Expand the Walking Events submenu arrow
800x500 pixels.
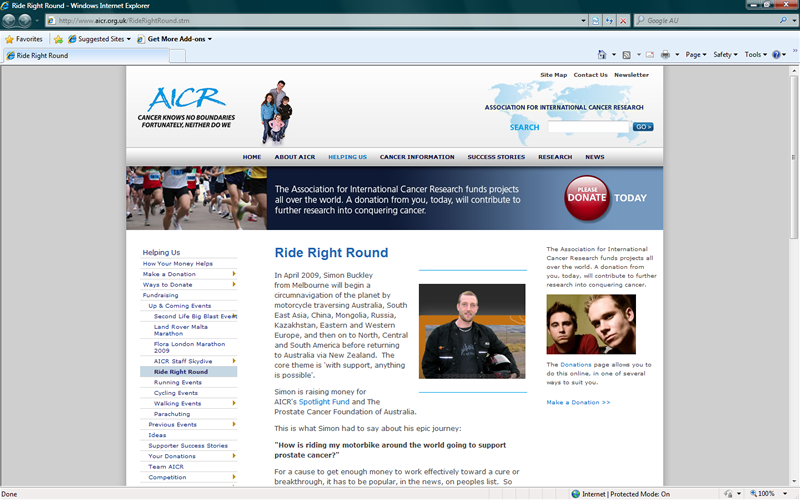pyautogui.click(x=234, y=403)
